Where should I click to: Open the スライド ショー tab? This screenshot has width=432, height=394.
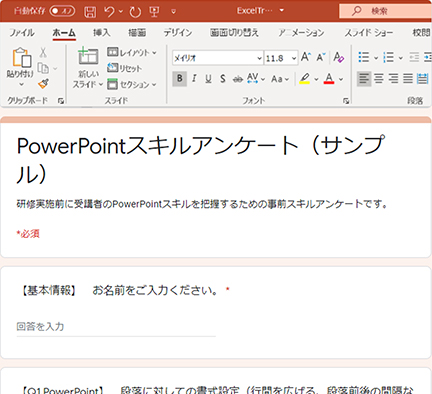pyautogui.click(x=369, y=33)
